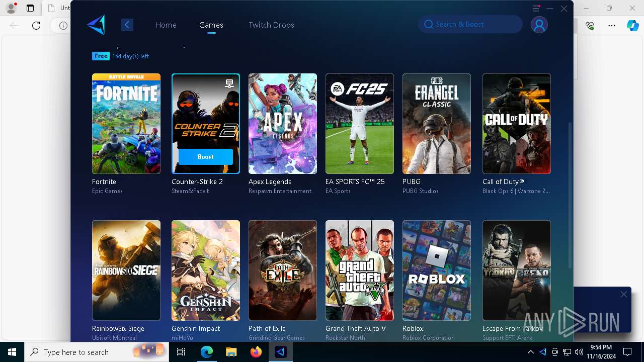Open the volume control tray icon
Screen dimensions: 644x362
click(579, 352)
